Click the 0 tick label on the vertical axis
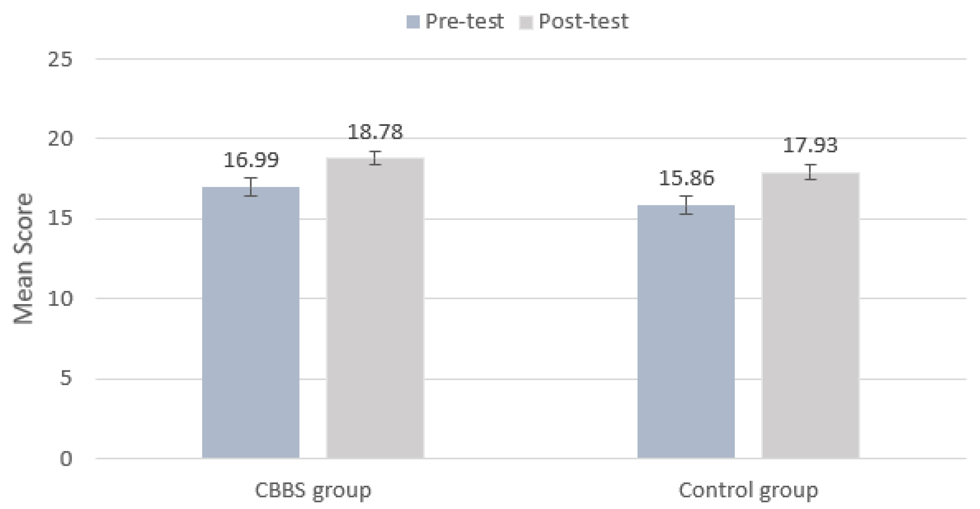Image resolution: width=980 pixels, height=509 pixels. 65,459
